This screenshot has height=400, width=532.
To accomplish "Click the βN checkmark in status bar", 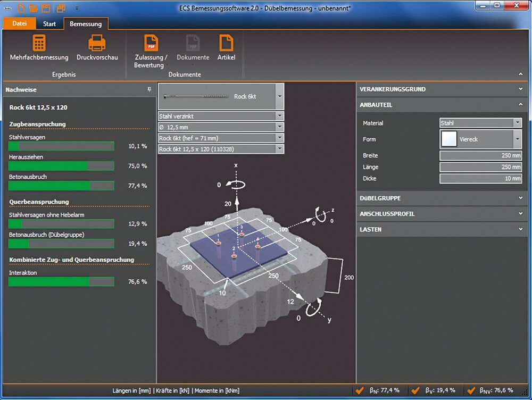I will pos(360,390).
